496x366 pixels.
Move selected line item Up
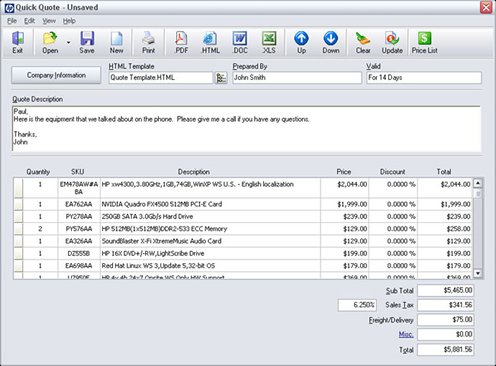(301, 42)
